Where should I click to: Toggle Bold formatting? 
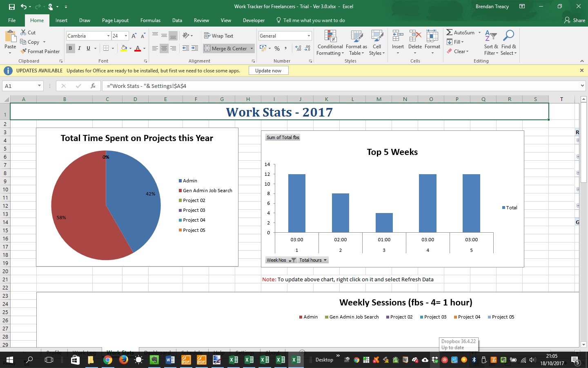pos(70,48)
